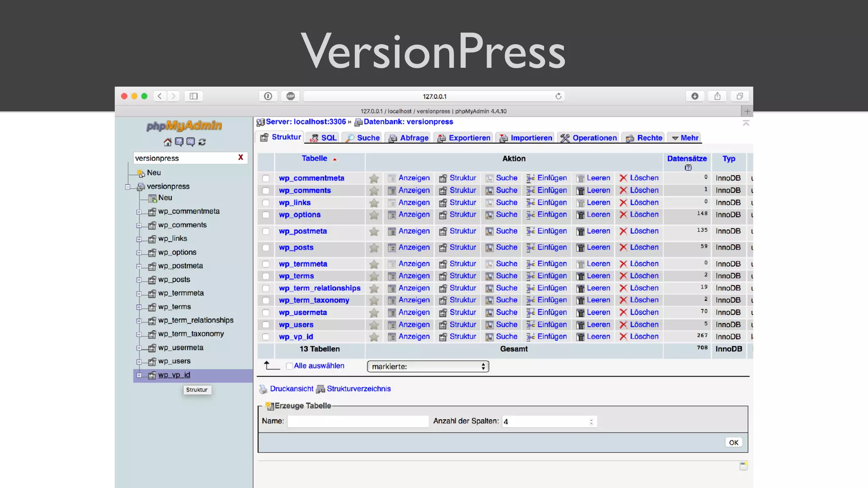Check the wp_users row checkbox
Viewport: 868px width, 488px height.
(266, 325)
